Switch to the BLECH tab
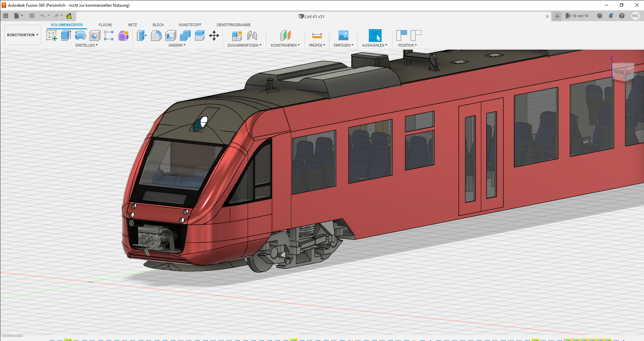The width and height of the screenshot is (644, 341). click(158, 25)
